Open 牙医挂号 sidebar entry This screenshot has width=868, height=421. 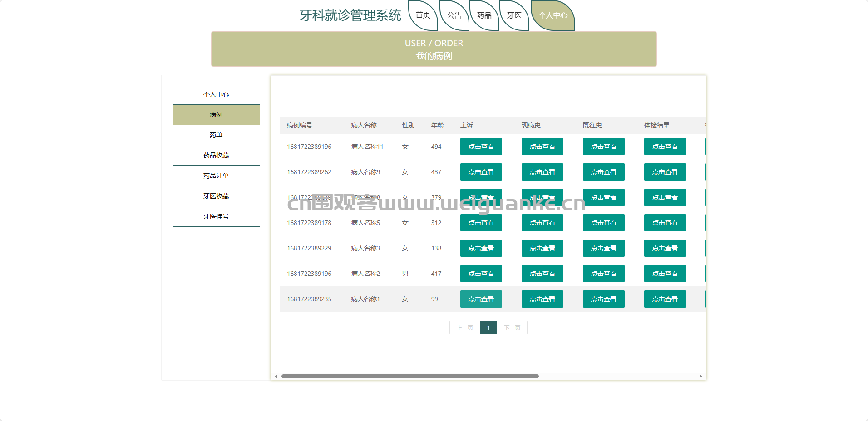pos(216,216)
